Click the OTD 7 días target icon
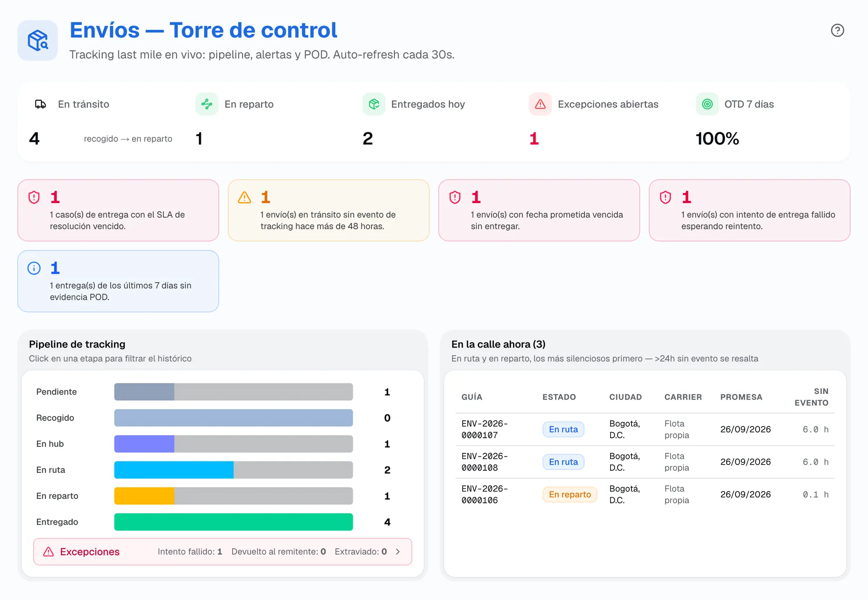This screenshot has width=868, height=600. click(x=707, y=104)
